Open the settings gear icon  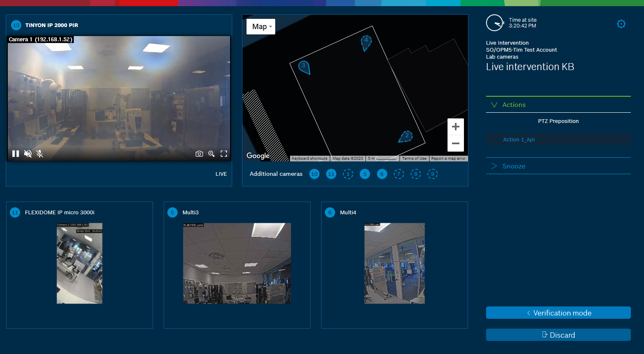point(621,24)
